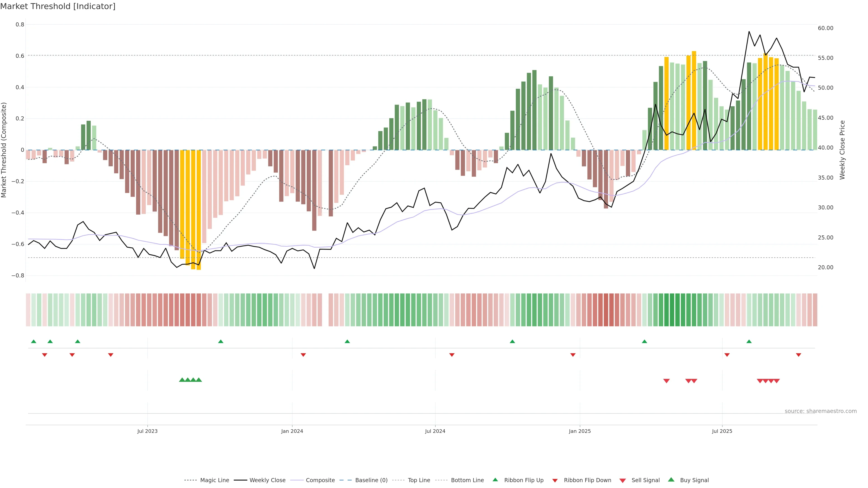Click the Jan 2025 x-axis label
The width and height of the screenshot is (868, 488).
pyautogui.click(x=580, y=431)
